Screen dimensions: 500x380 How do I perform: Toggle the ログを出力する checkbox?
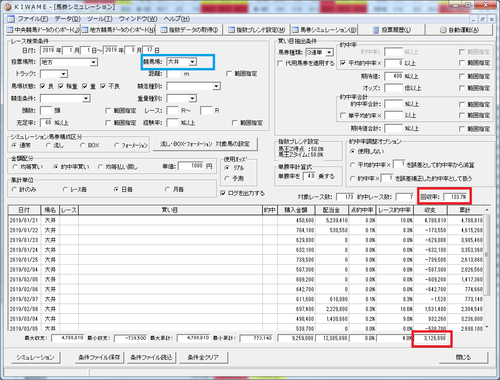pos(223,193)
